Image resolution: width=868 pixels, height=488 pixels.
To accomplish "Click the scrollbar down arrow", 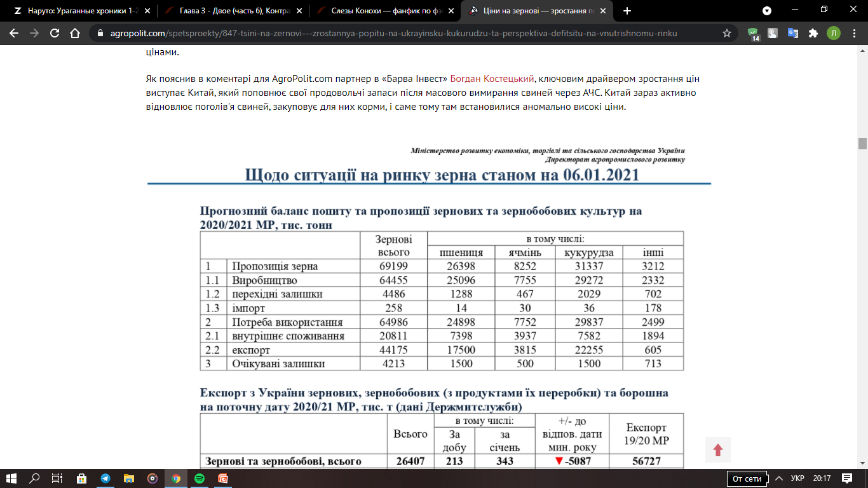I will 862,463.
